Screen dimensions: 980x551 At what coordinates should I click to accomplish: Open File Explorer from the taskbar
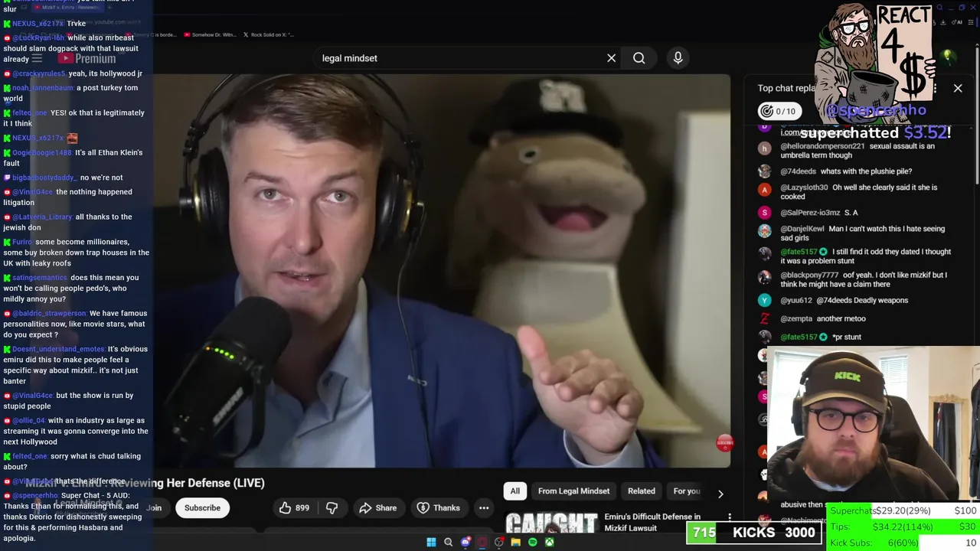[x=515, y=542]
